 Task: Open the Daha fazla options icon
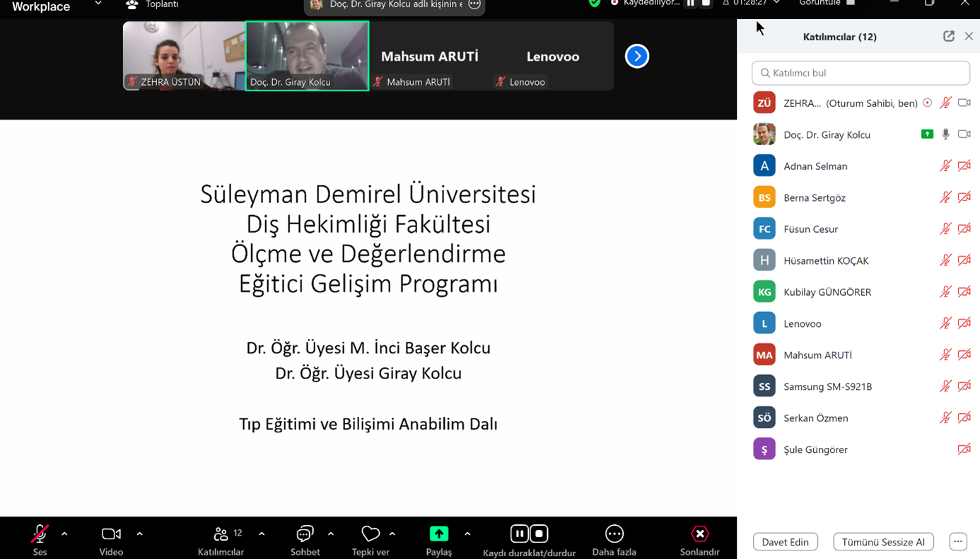tap(614, 534)
